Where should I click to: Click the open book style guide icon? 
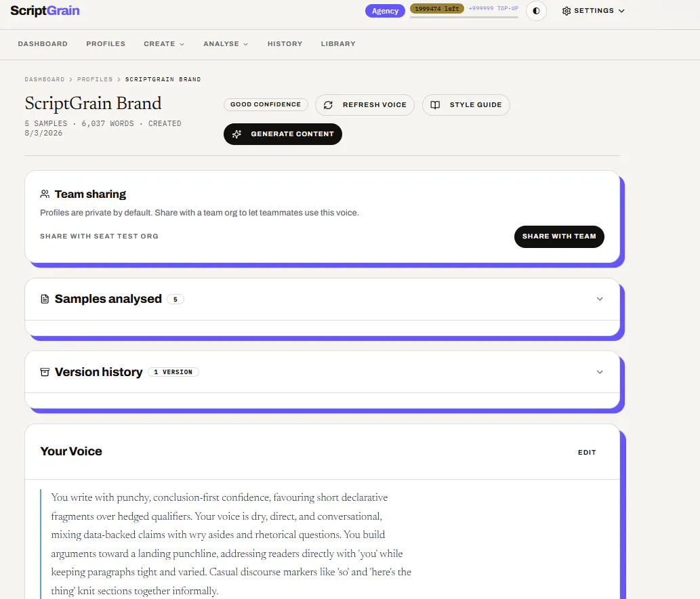point(435,105)
